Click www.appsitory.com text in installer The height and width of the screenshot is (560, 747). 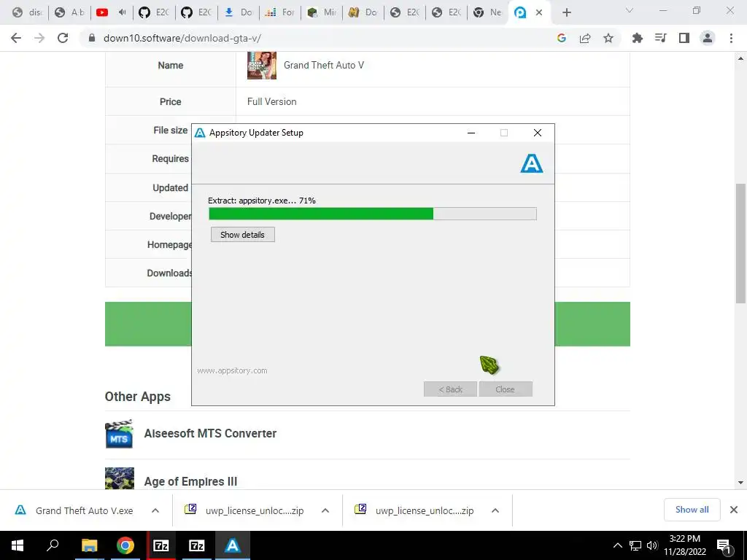(232, 370)
